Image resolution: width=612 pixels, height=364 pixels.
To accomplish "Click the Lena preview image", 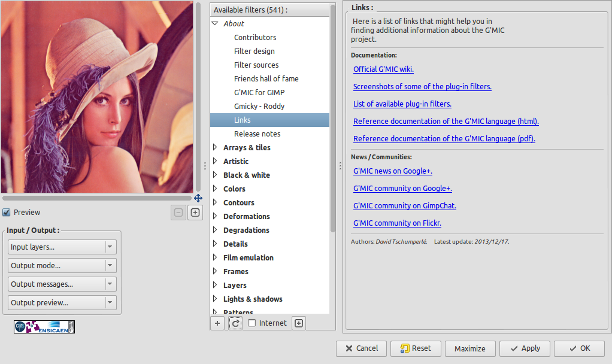I will coord(97,97).
